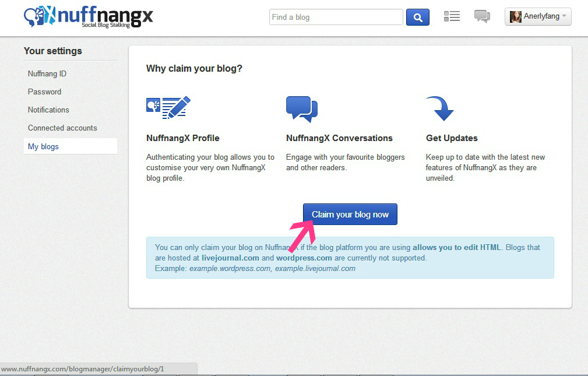Click the Anerlyfang profile avatar
Image resolution: width=588 pixels, height=376 pixels.
coord(515,16)
